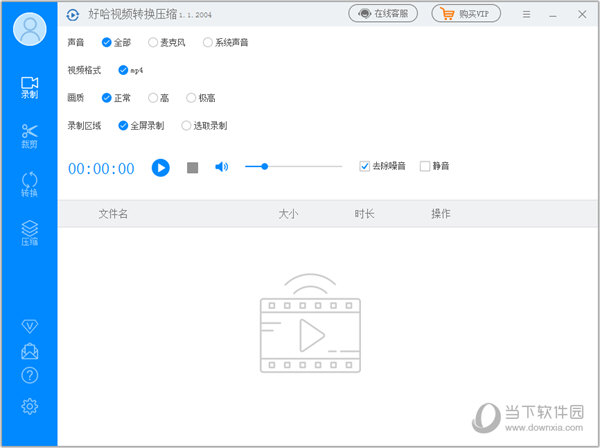Click the speaker volume icon
The image size is (600, 448).
(x=221, y=167)
